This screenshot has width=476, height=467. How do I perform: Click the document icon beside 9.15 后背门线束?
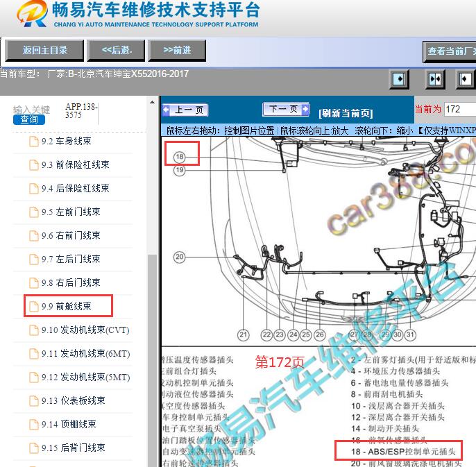click(x=34, y=448)
